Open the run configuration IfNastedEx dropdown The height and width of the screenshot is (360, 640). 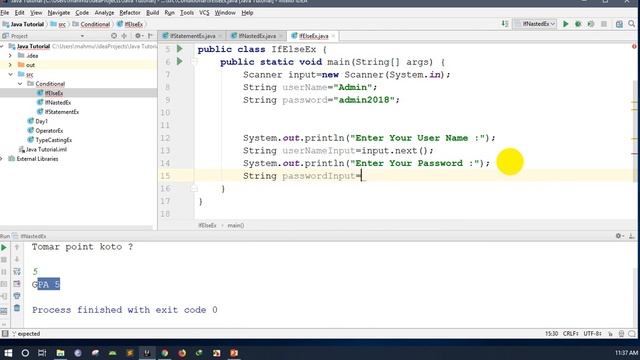coord(535,24)
